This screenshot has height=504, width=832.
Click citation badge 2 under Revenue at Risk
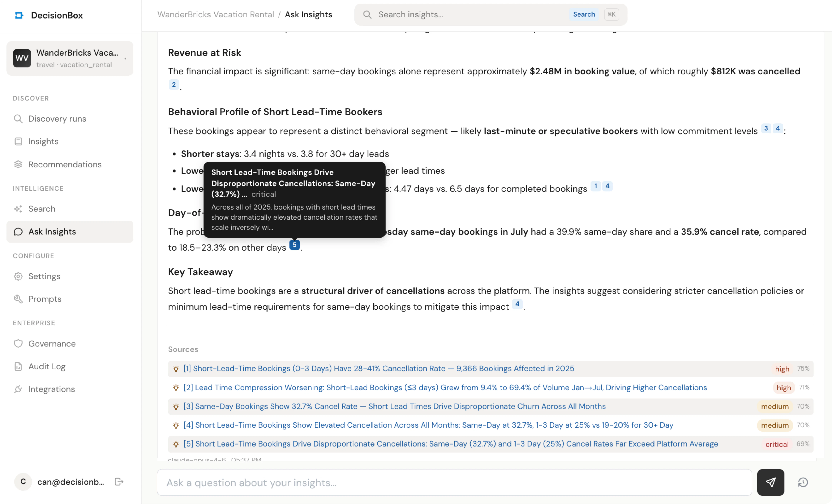pyautogui.click(x=174, y=85)
